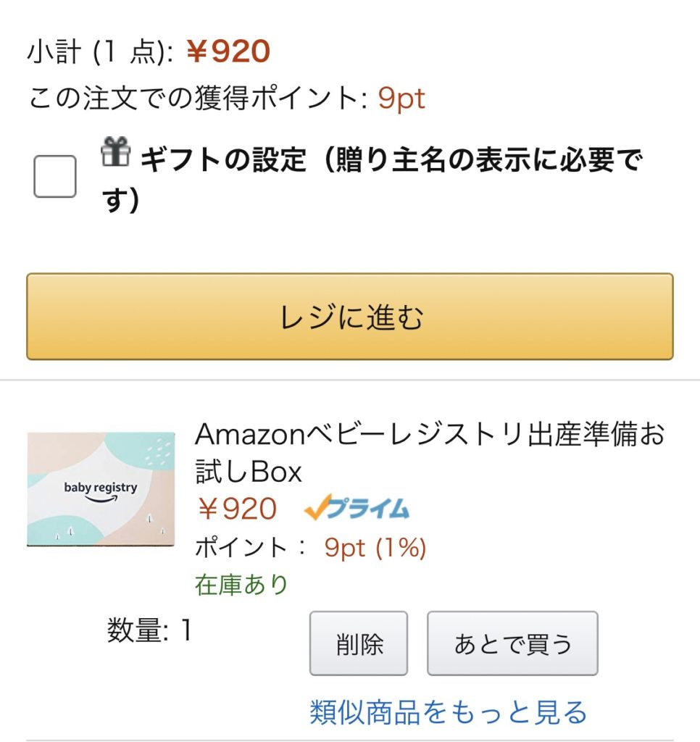Click the subtotal amount ￥920
Image resolution: width=700 pixels, height=742 pixels.
pos(228,51)
